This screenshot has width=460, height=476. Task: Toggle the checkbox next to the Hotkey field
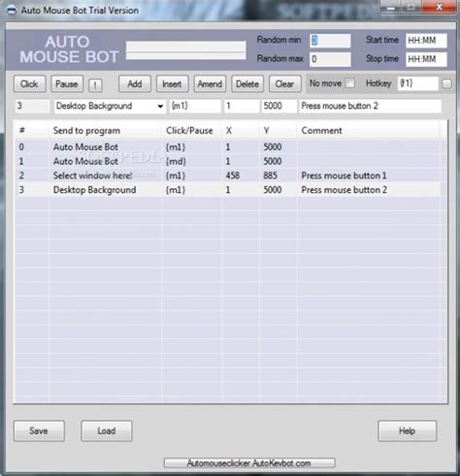(446, 84)
